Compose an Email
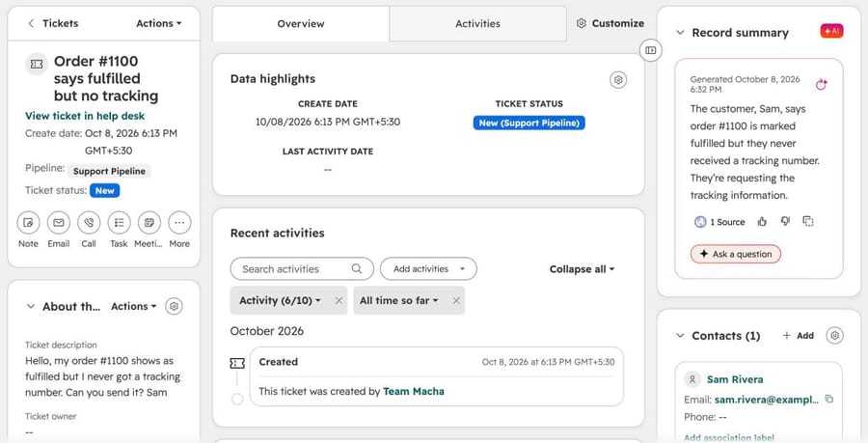Image resolution: width=868 pixels, height=443 pixels. 59,223
